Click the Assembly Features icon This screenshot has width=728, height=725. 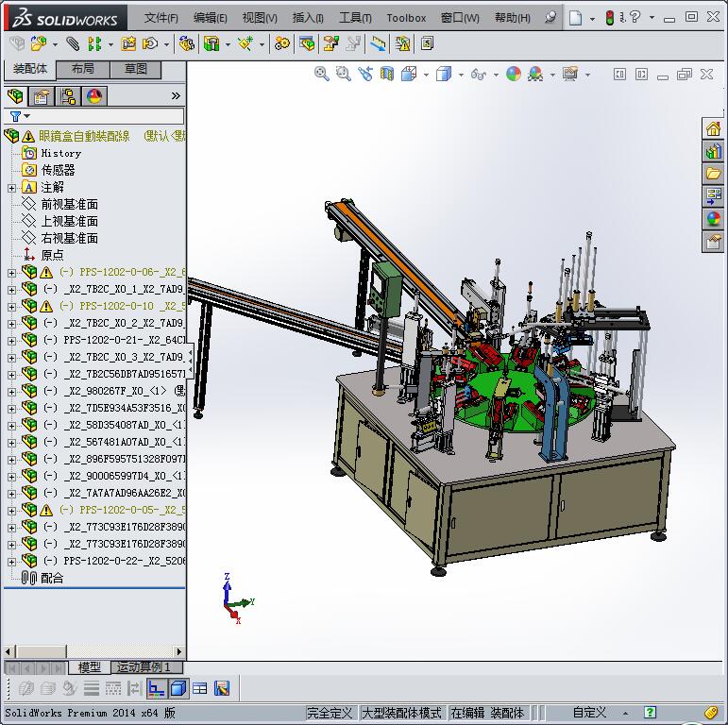coord(212,44)
